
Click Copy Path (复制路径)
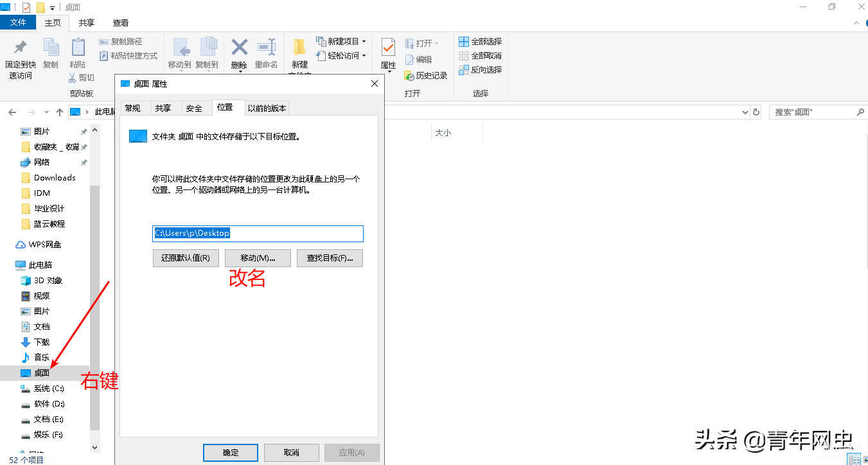[x=121, y=42]
